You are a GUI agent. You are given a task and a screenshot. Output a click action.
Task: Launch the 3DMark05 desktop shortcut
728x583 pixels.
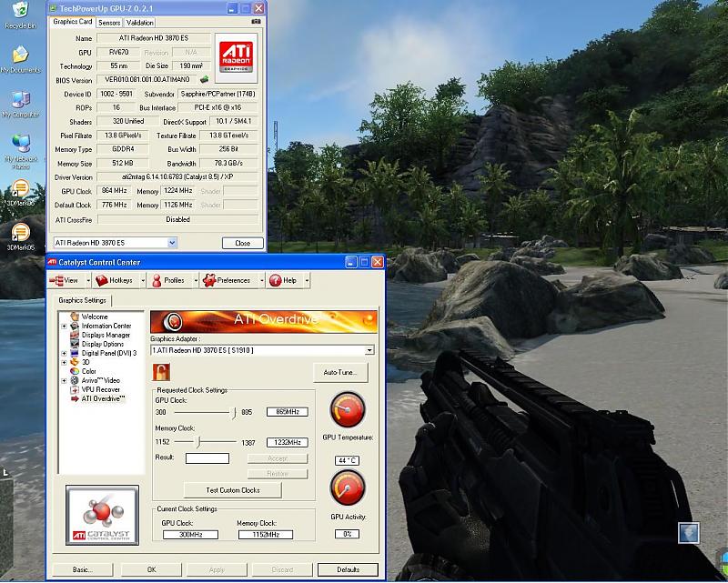point(19,235)
